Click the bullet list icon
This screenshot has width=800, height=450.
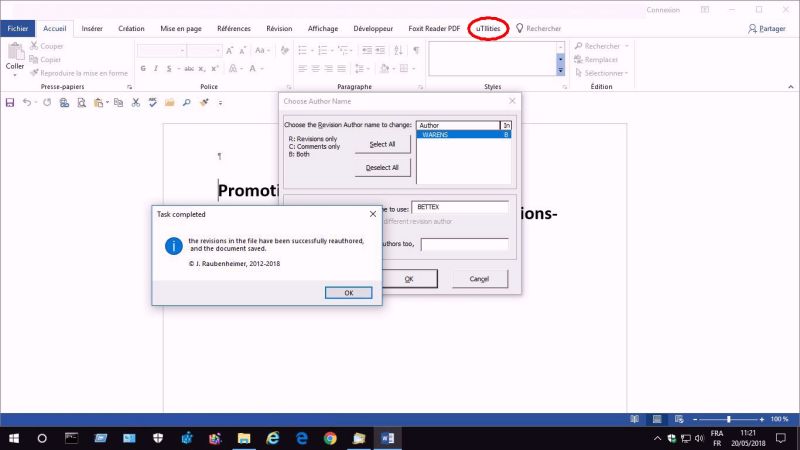pyautogui.click(x=305, y=50)
